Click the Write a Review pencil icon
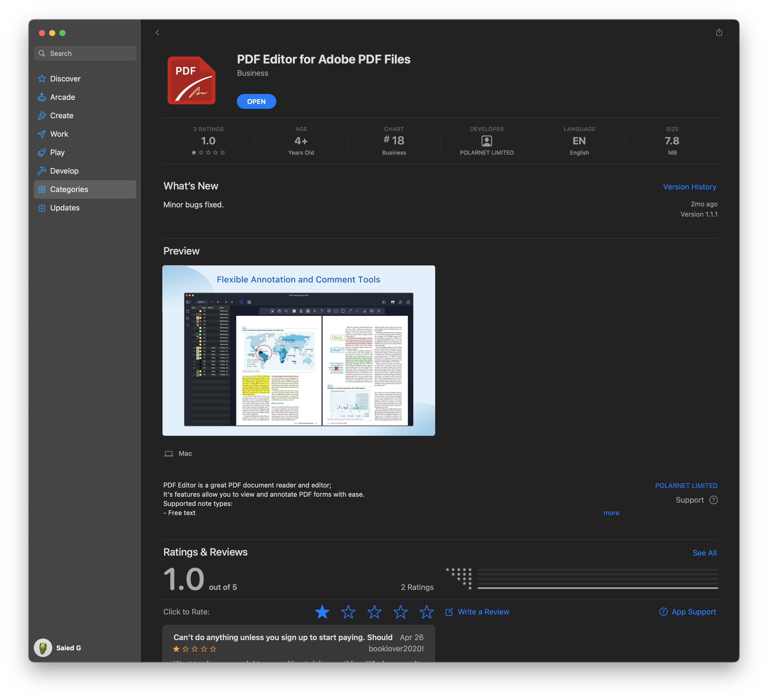The width and height of the screenshot is (768, 700). (449, 612)
